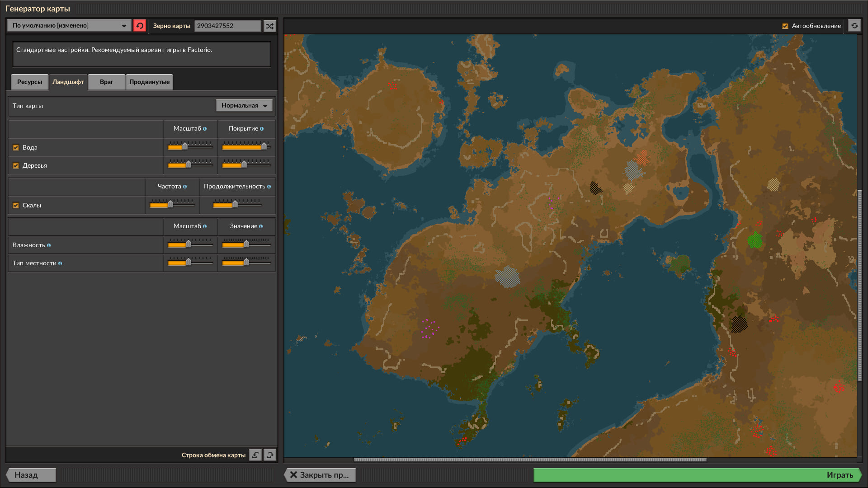
Task: Click info icon next to Продолжительность
Action: (x=269, y=187)
